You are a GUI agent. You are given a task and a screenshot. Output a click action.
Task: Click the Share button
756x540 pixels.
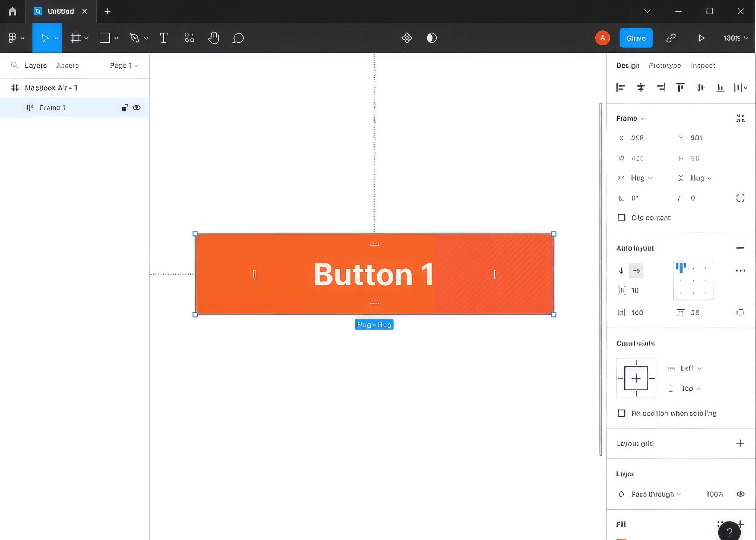[x=636, y=38]
